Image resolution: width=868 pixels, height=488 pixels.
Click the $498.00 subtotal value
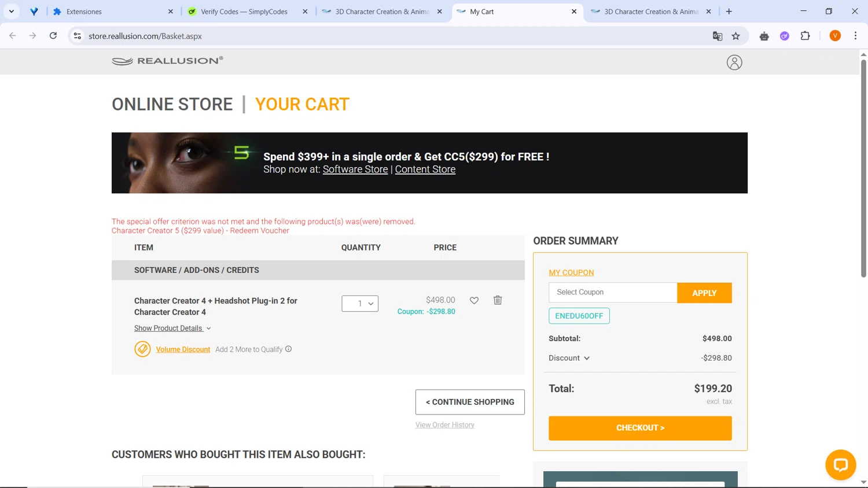pos(717,338)
